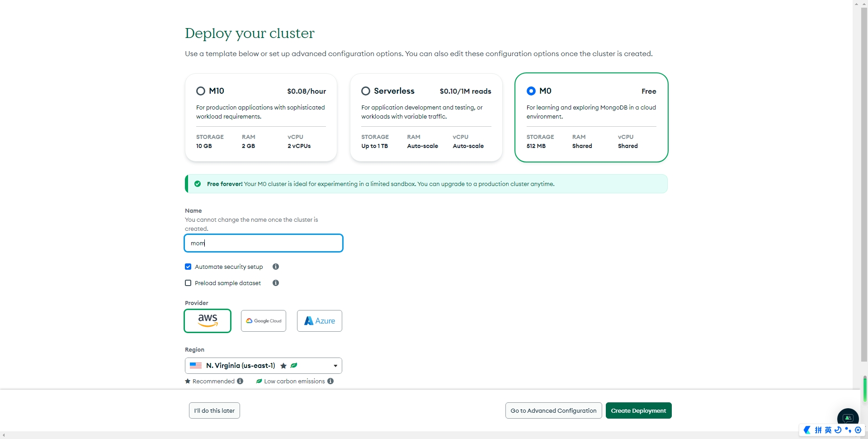The height and width of the screenshot is (439, 868).
Task: Open the Region dropdown showing N. Virginia
Action: pos(264,366)
